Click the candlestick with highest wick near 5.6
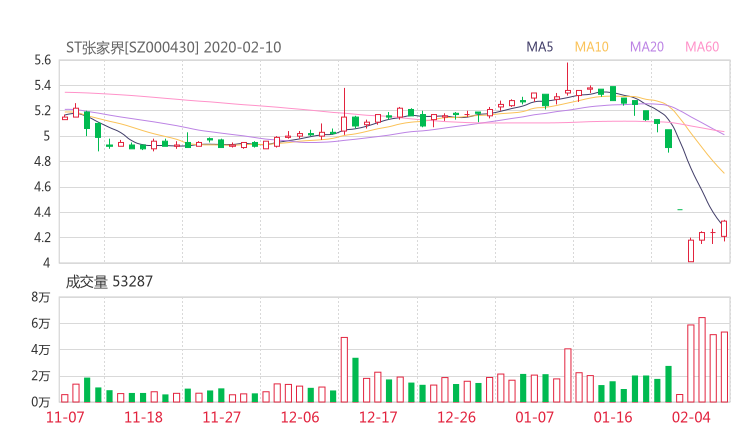 coord(568,78)
